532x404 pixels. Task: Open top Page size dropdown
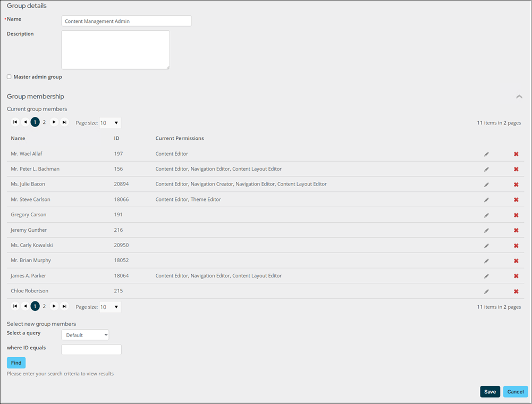[110, 123]
